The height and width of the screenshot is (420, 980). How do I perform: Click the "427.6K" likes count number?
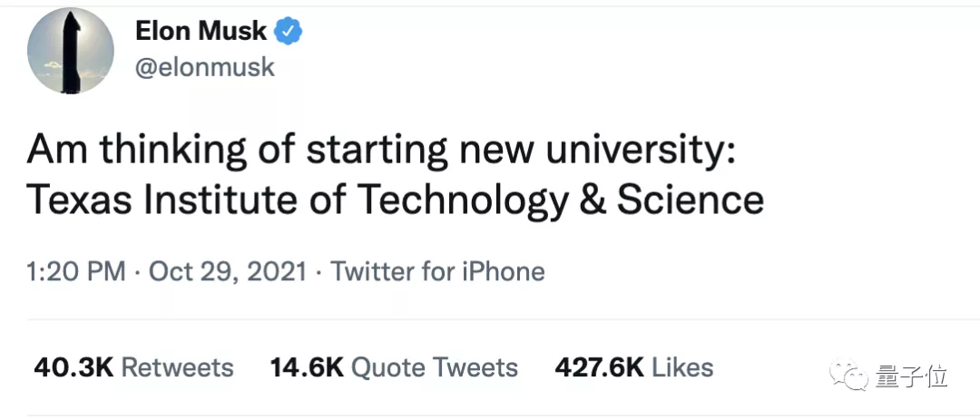click(x=599, y=367)
